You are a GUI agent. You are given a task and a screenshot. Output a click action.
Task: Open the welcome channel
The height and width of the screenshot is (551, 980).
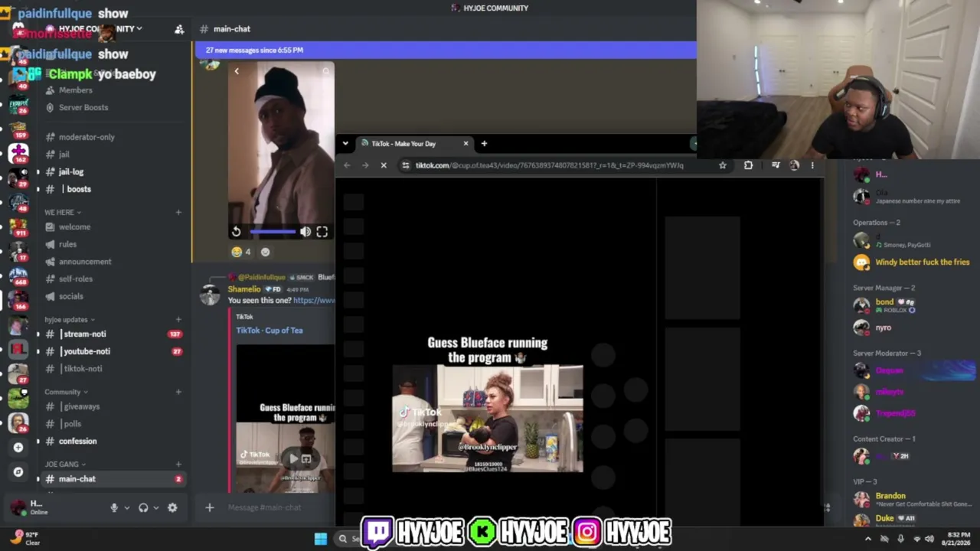74,227
